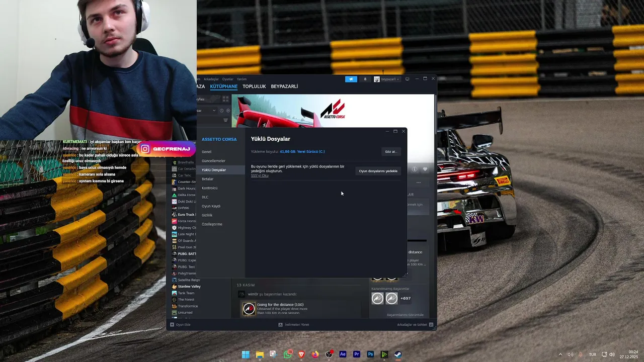
Task: Open İndirmeleri Yönet downloads manager
Action: click(294, 325)
